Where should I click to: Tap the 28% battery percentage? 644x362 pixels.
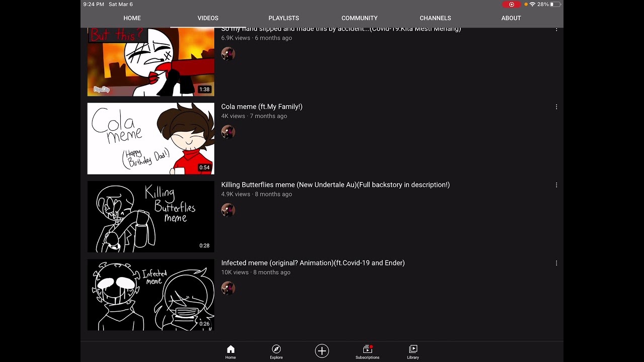tap(543, 4)
